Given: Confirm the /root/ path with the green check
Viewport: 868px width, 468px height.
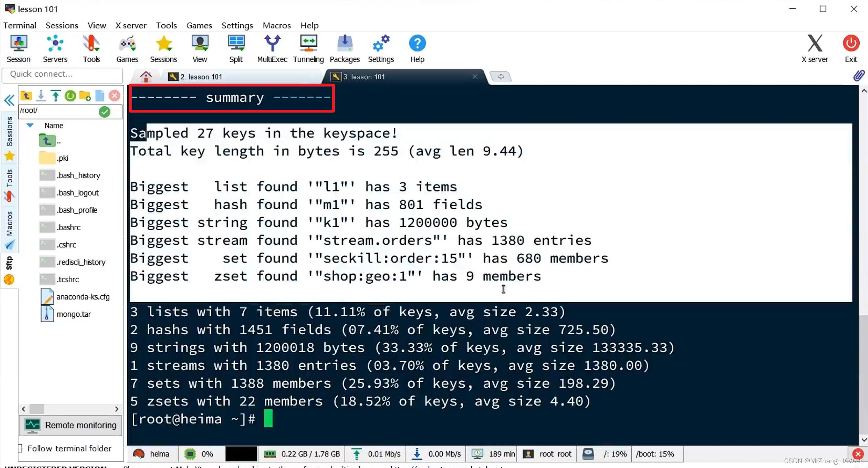Looking at the screenshot, I should [105, 111].
